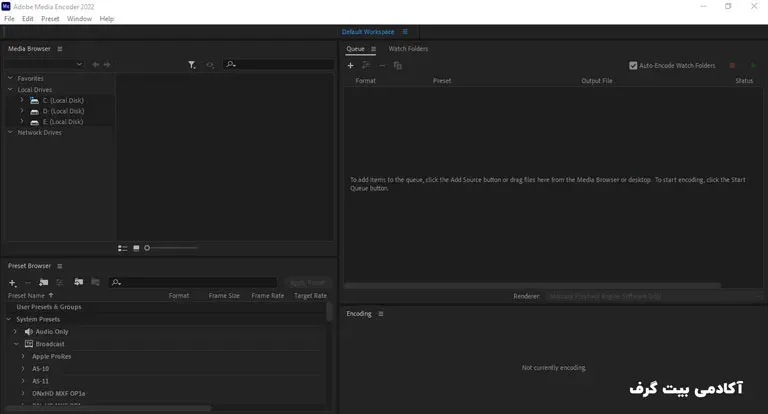
Task: Open the Preset menu
Action: pyautogui.click(x=50, y=19)
